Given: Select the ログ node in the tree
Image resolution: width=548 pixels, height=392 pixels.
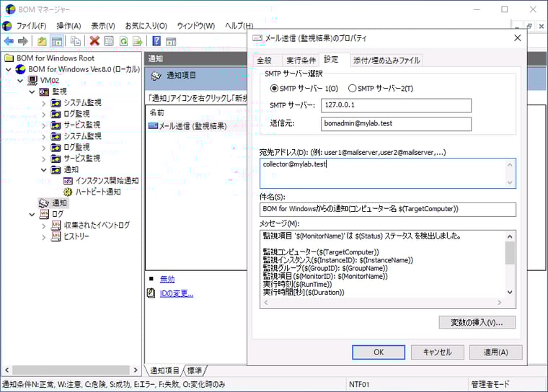Looking at the screenshot, I should coord(51,214).
